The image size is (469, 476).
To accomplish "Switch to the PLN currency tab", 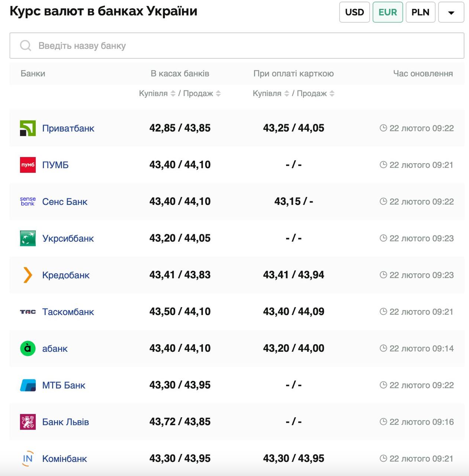I will pyautogui.click(x=420, y=12).
